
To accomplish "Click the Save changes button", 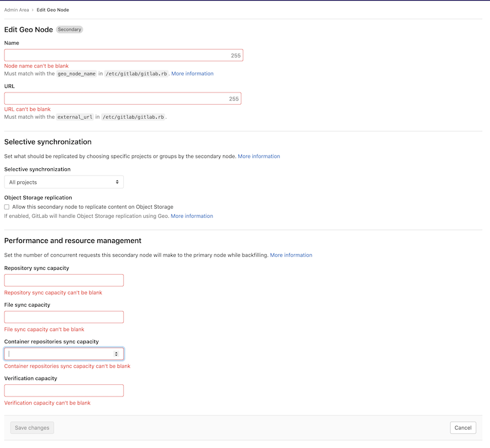I will (32, 427).
